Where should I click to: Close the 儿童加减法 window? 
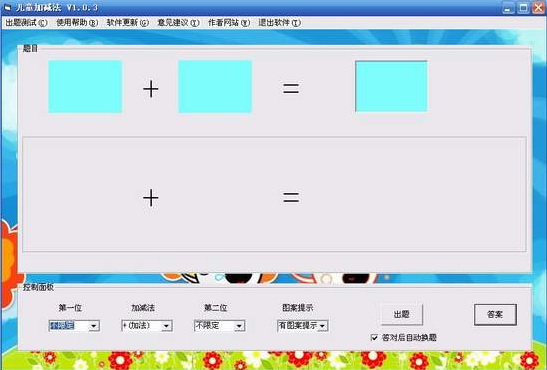[x=538, y=8]
